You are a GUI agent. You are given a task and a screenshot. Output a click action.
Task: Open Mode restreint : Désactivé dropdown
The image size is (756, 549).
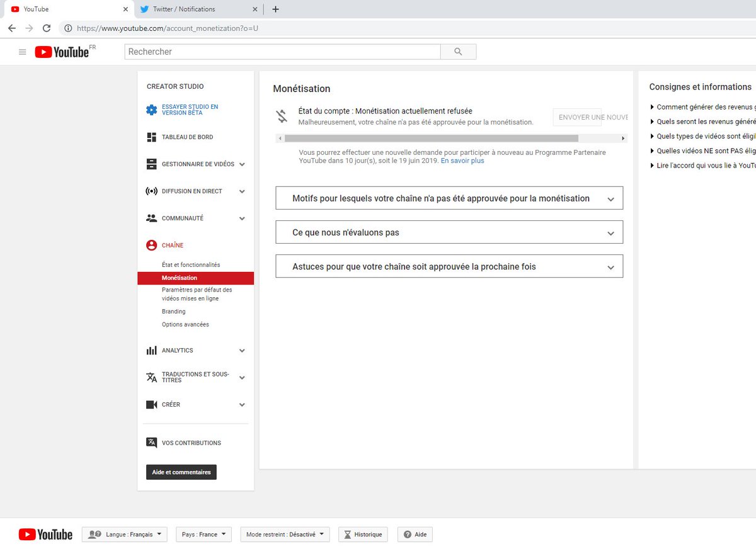pyautogui.click(x=285, y=535)
